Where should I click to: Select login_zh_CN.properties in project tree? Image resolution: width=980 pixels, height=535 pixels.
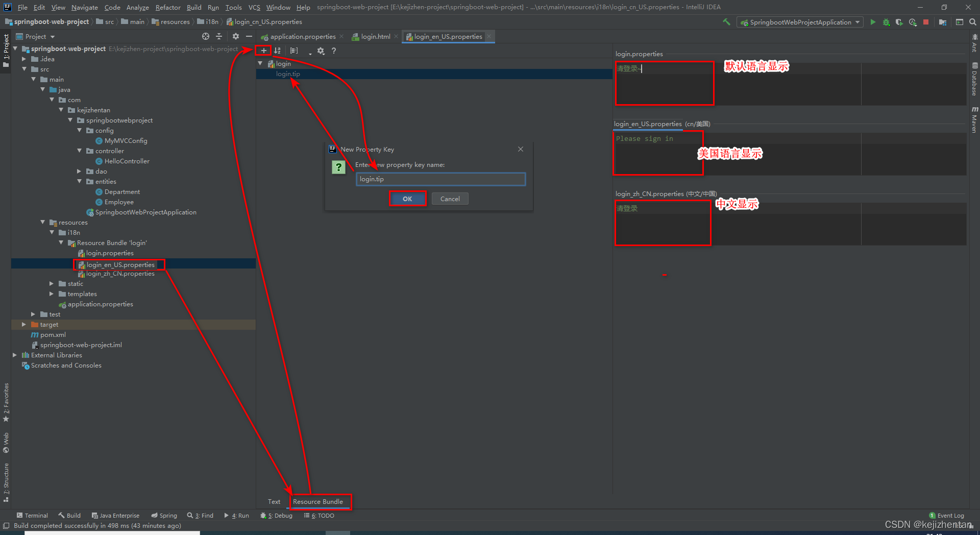point(120,274)
